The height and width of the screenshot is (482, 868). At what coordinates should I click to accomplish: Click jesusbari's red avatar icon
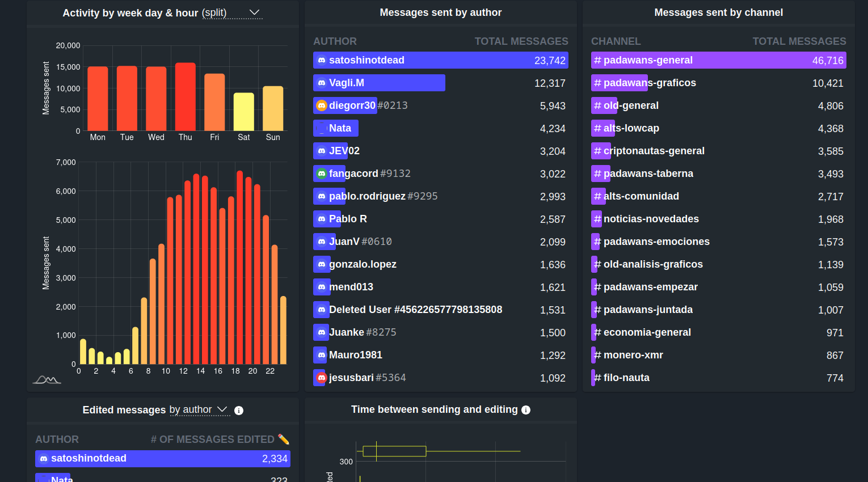pyautogui.click(x=322, y=378)
